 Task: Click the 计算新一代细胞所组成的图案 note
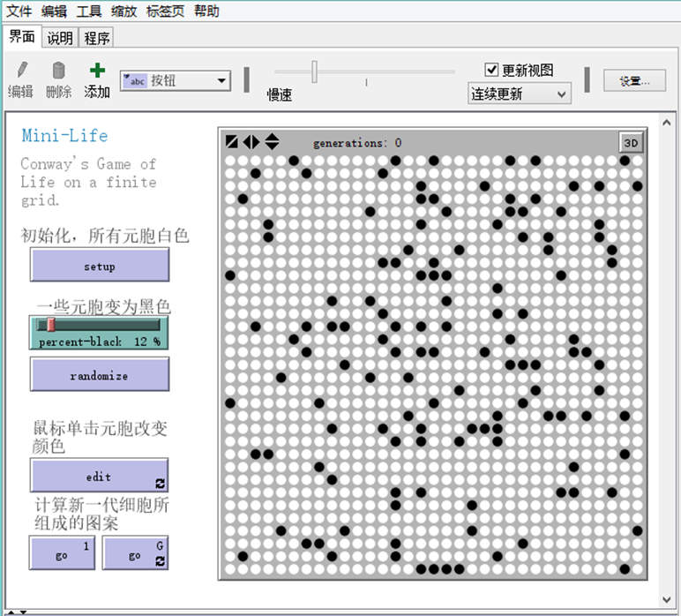[101, 514]
